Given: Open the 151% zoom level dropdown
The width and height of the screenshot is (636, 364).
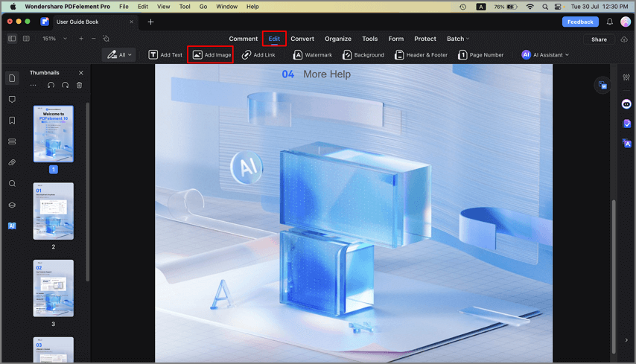Looking at the screenshot, I should (x=55, y=39).
